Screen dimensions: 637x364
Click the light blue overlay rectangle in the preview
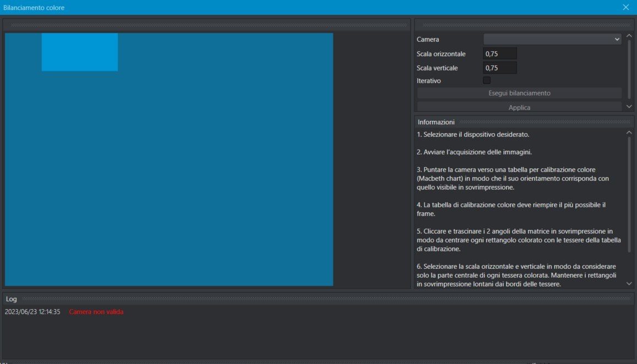(80, 52)
